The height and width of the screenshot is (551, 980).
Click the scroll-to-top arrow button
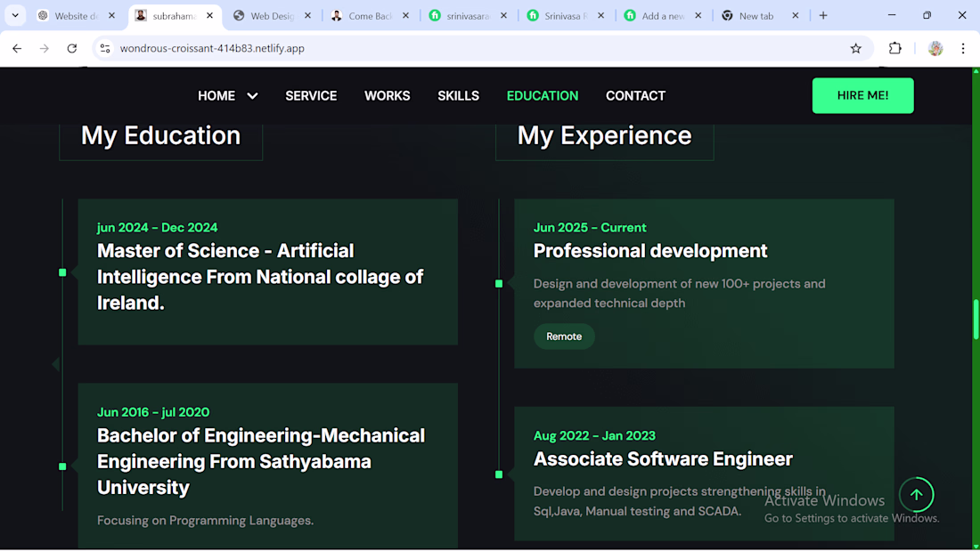coord(916,495)
